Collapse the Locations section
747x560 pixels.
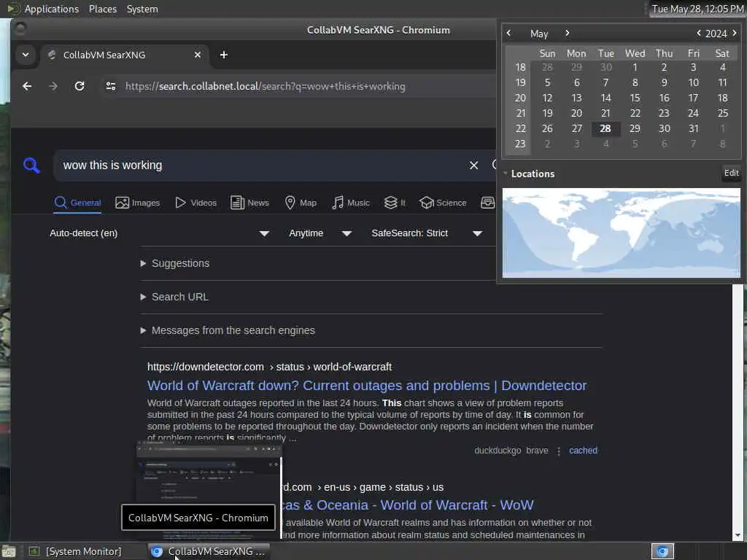coord(528,174)
